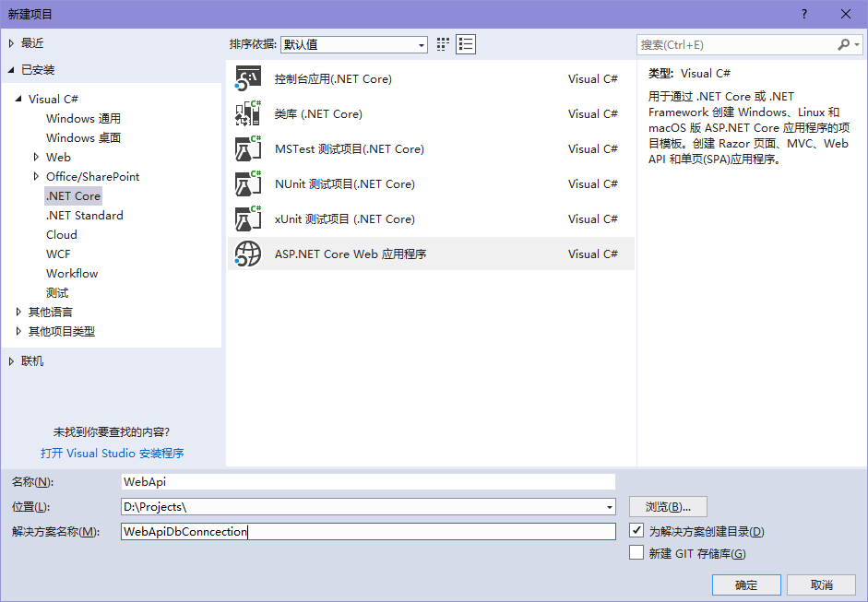
Task: Click the search magnifier icon
Action: [x=843, y=45]
